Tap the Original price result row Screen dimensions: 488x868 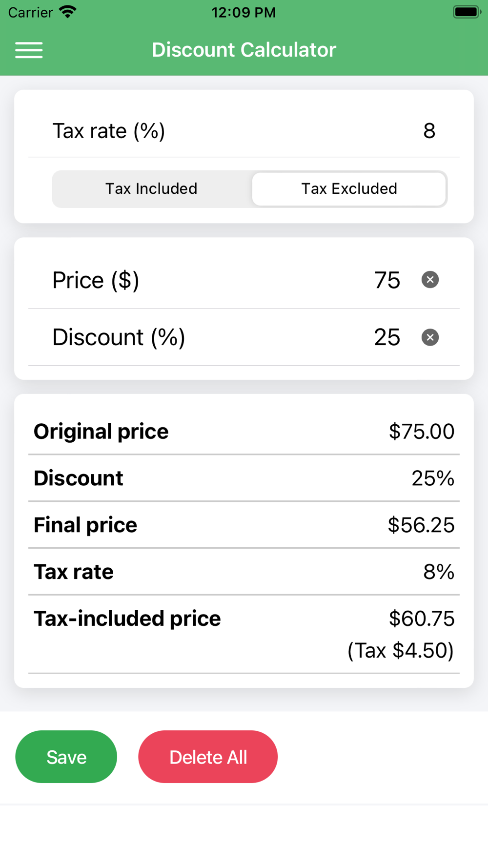point(244,432)
